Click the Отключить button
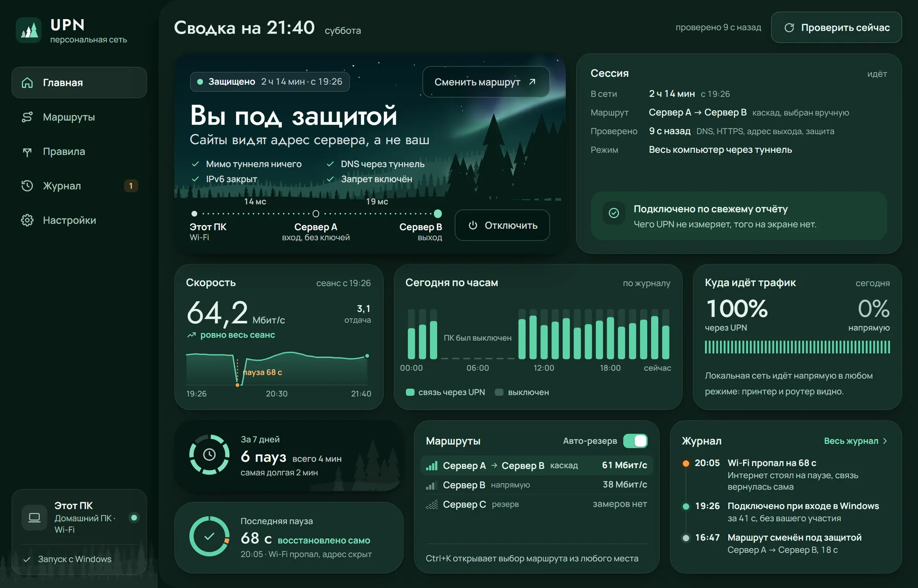Viewport: 918px width, 588px height. coord(502,225)
